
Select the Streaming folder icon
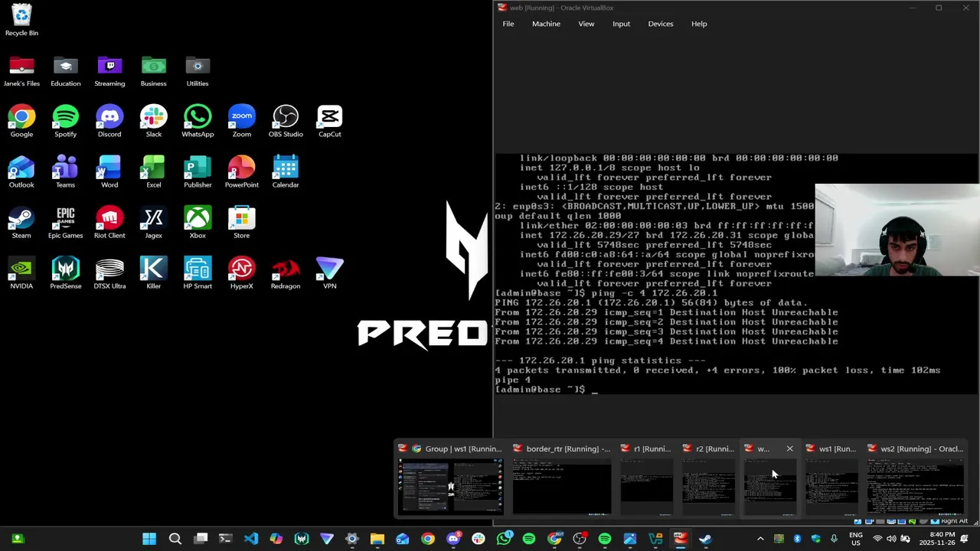coord(109,71)
